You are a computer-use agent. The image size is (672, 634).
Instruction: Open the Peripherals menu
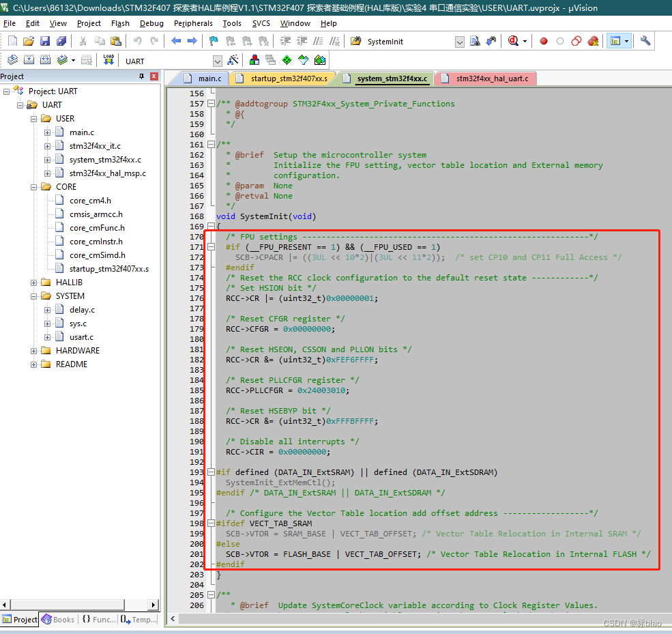[x=193, y=23]
